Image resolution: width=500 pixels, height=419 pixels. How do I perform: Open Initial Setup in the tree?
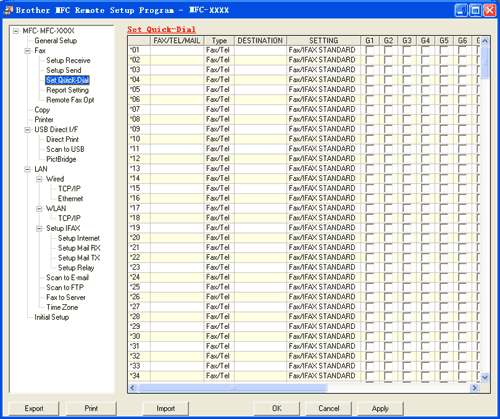tap(52, 317)
